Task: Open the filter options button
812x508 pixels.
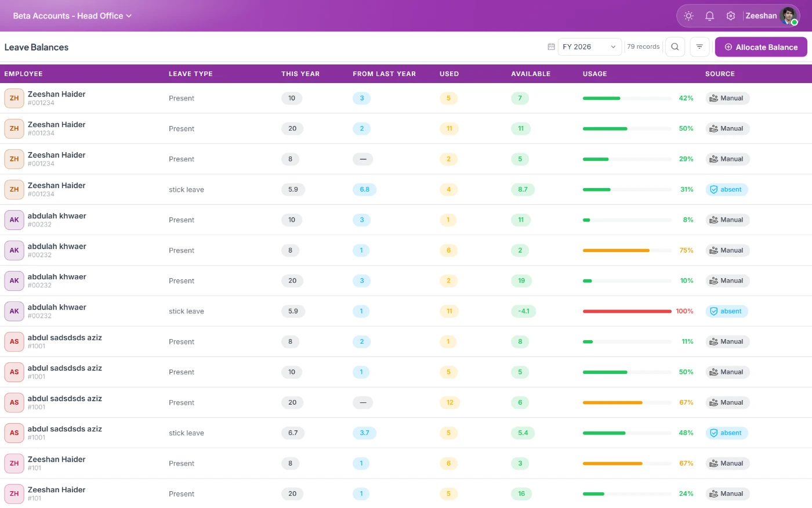Action: click(699, 47)
